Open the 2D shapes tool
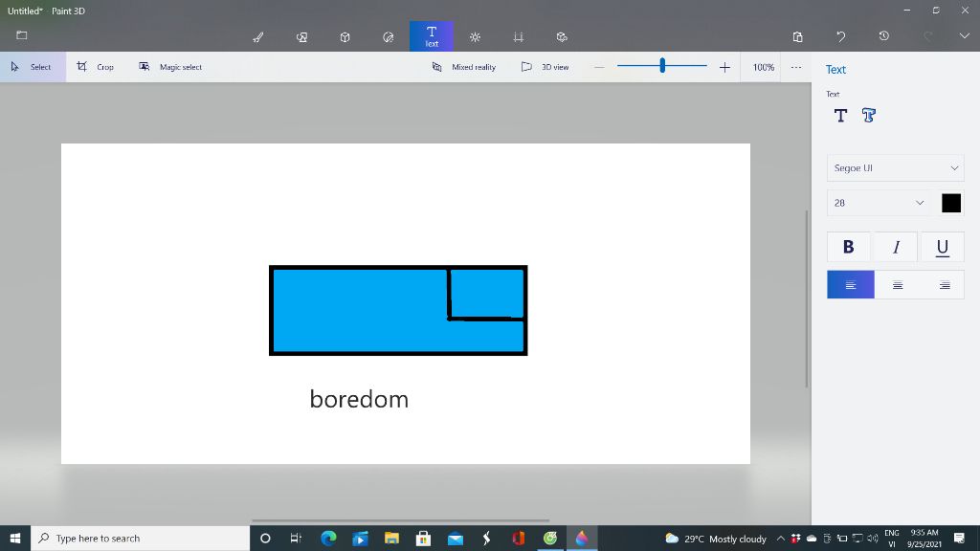Image resolution: width=980 pixels, height=551 pixels. (x=301, y=37)
